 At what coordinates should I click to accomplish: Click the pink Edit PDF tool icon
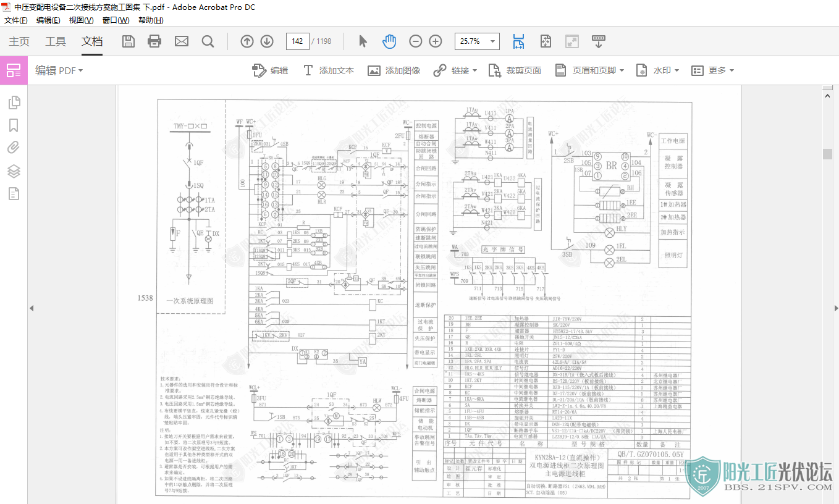point(14,70)
